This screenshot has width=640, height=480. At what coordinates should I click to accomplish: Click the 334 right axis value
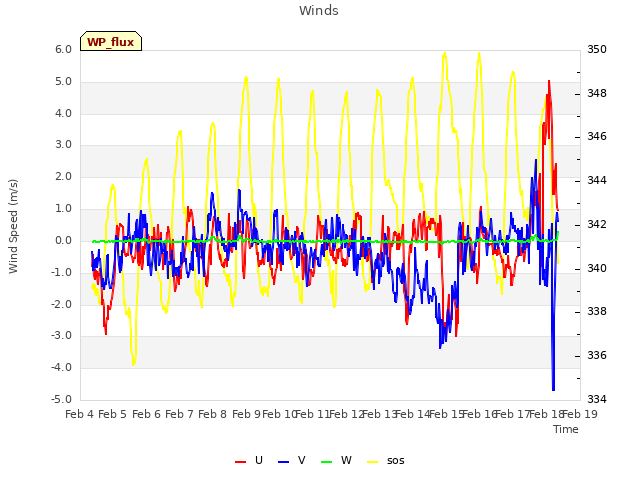click(x=597, y=399)
